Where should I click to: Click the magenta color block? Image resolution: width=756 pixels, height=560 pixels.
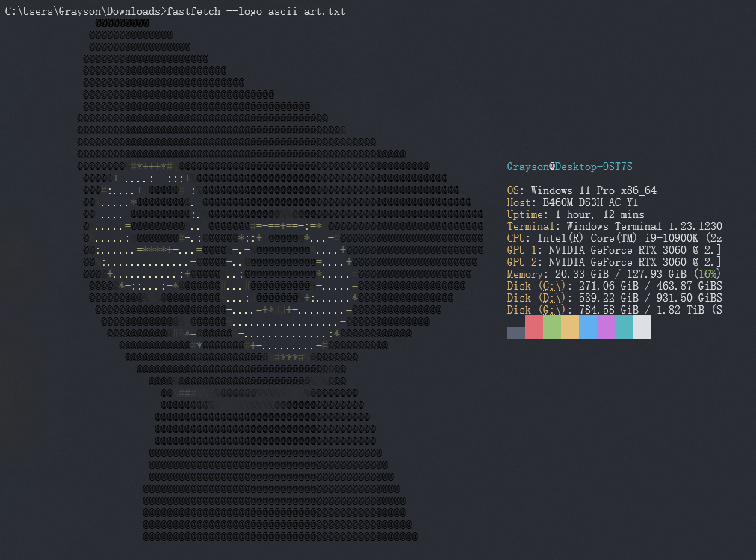tap(606, 327)
